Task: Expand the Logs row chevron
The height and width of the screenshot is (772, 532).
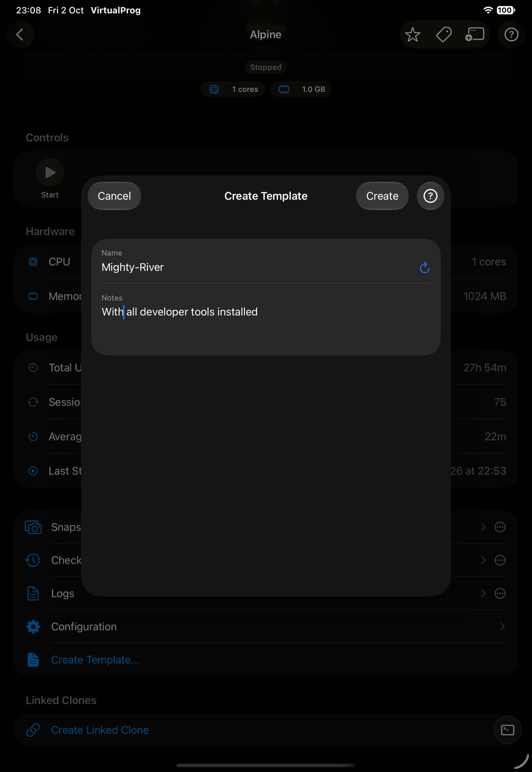Action: pos(483,593)
